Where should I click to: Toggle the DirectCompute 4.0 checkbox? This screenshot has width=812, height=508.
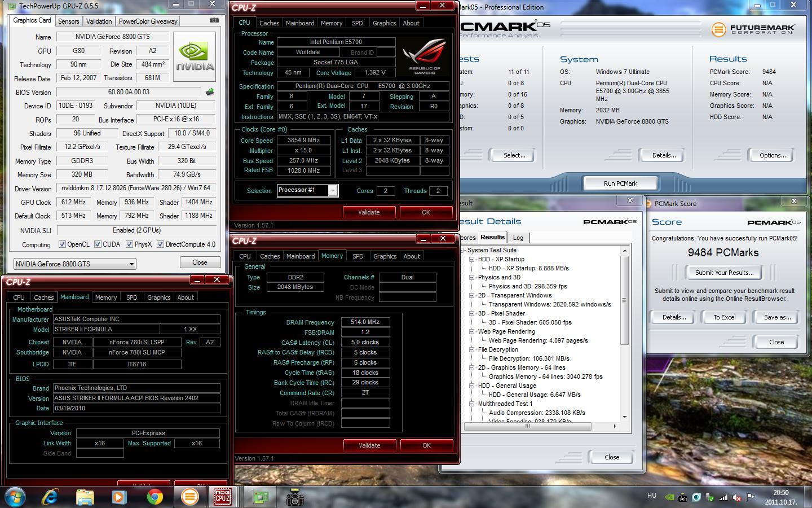(x=160, y=244)
